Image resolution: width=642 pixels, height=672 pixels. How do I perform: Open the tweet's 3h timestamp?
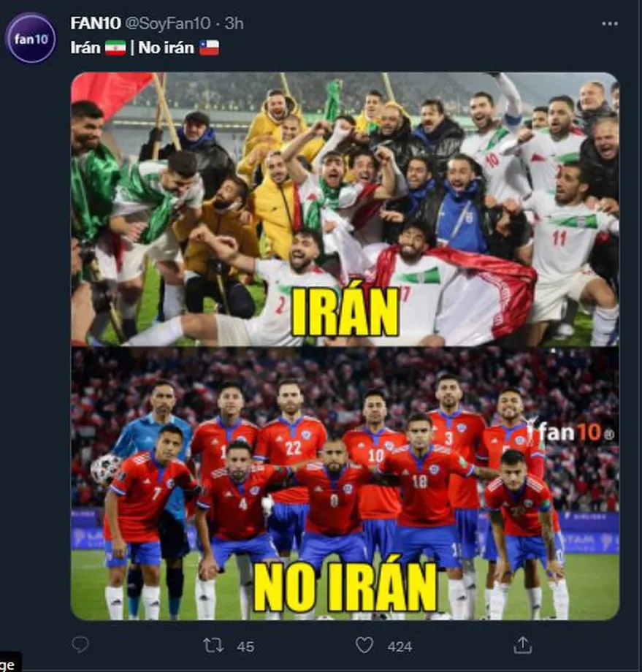tap(234, 23)
